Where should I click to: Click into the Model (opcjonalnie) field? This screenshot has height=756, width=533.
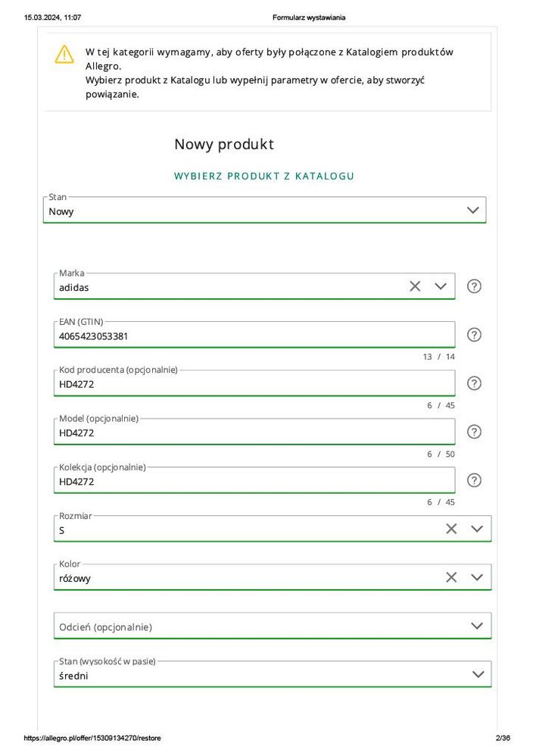(254, 433)
